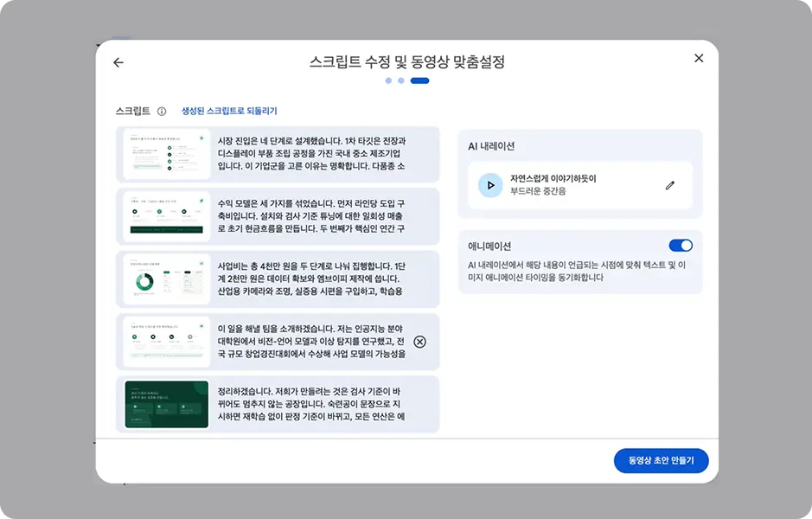Select the '사업비는 총 4천만 원을' slide thumbnail
This screenshot has height=519, width=812.
(166, 279)
